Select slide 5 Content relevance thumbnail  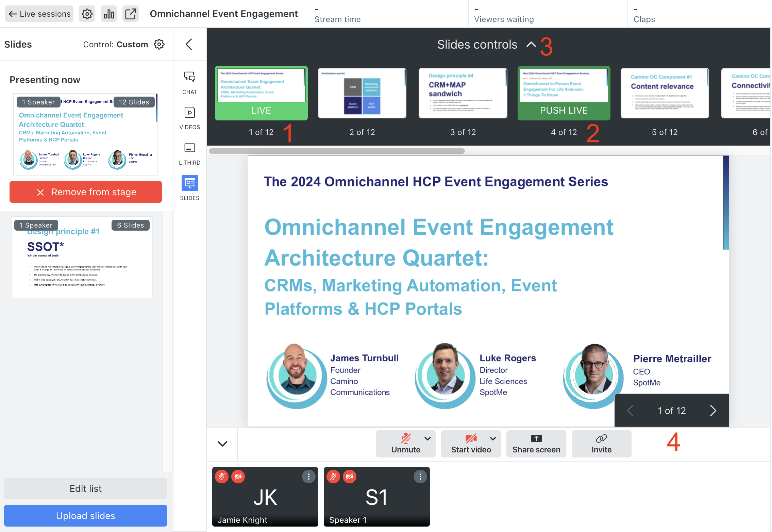[665, 93]
